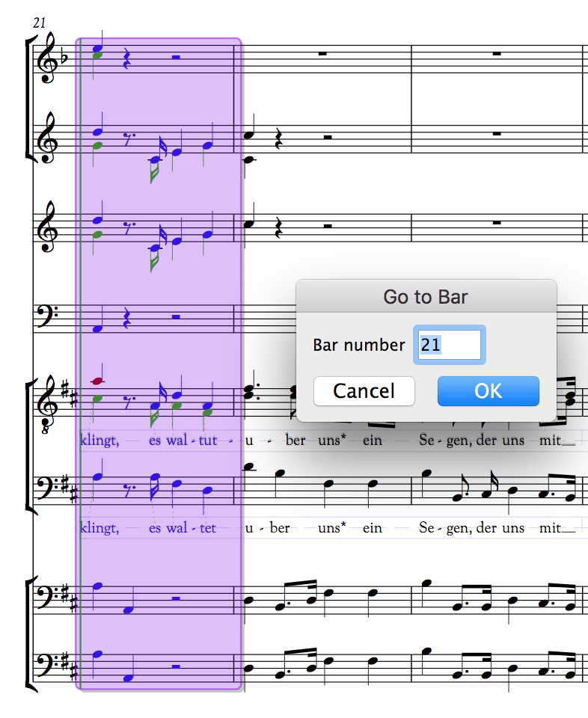Click the Bar number input field
Screen dimensions: 588x718
click(450, 345)
